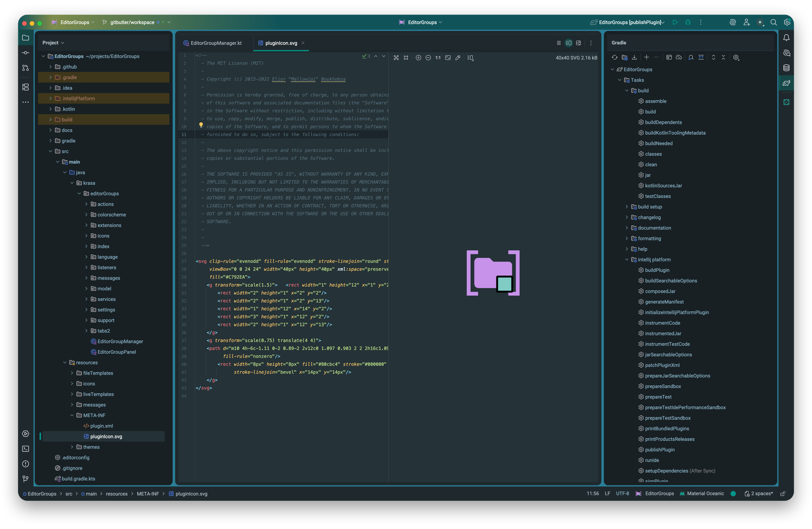Expand the actions package
Image resolution: width=812 pixels, height=529 pixels.
point(86,204)
